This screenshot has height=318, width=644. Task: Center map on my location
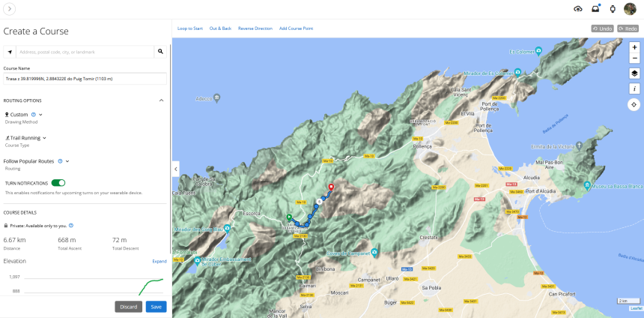click(x=634, y=105)
